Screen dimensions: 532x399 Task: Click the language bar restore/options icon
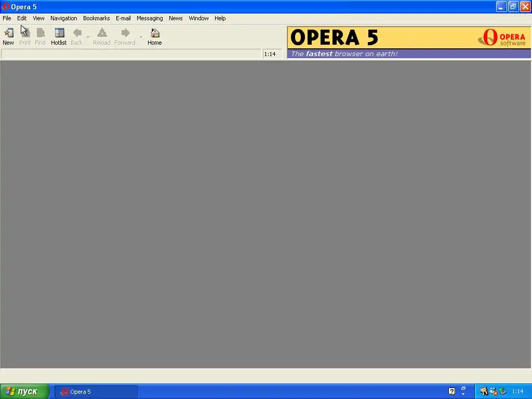[x=463, y=389]
